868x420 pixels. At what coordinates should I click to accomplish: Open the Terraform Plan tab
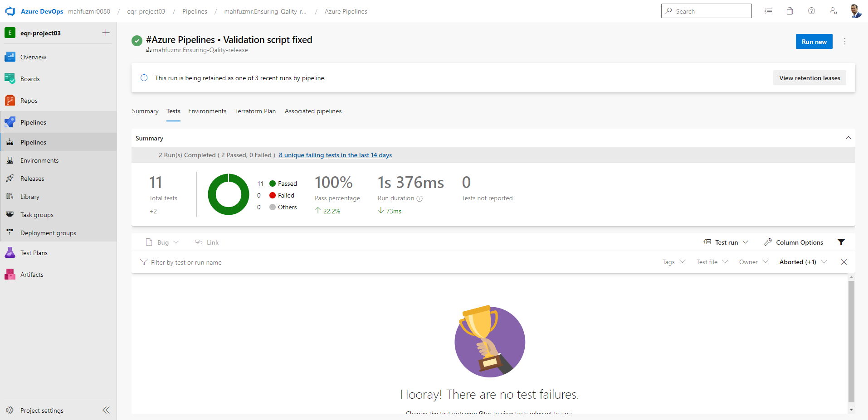coord(255,111)
